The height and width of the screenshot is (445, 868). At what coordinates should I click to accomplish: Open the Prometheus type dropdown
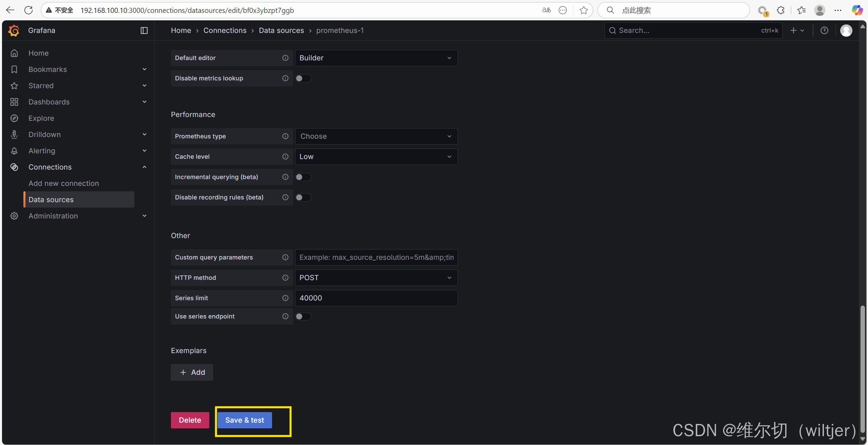pos(376,136)
